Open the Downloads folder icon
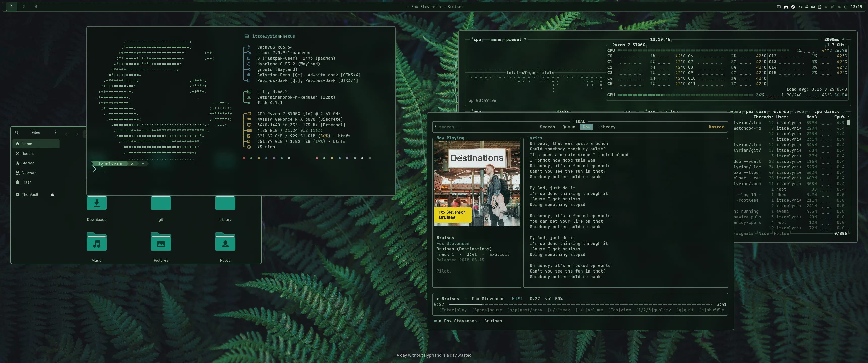The width and height of the screenshot is (868, 363). 96,202
